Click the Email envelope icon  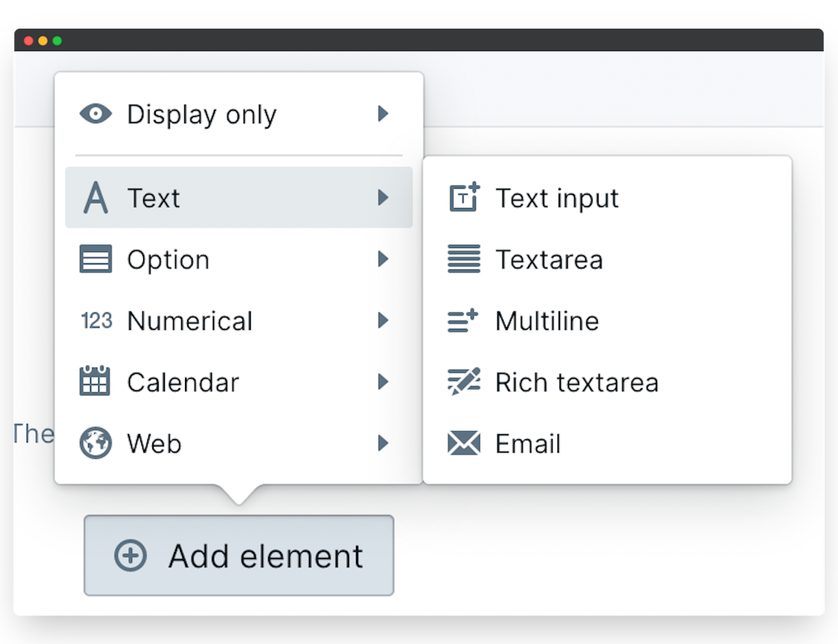coord(464,444)
